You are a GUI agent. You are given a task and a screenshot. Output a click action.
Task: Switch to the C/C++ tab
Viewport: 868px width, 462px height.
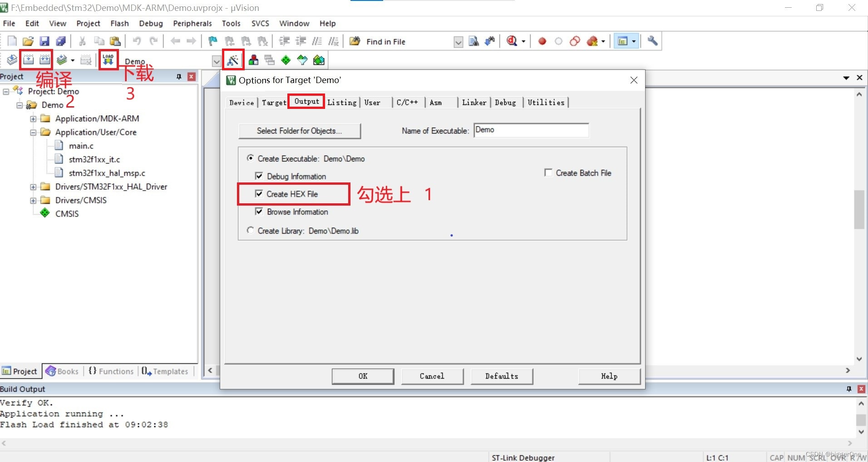pos(407,103)
